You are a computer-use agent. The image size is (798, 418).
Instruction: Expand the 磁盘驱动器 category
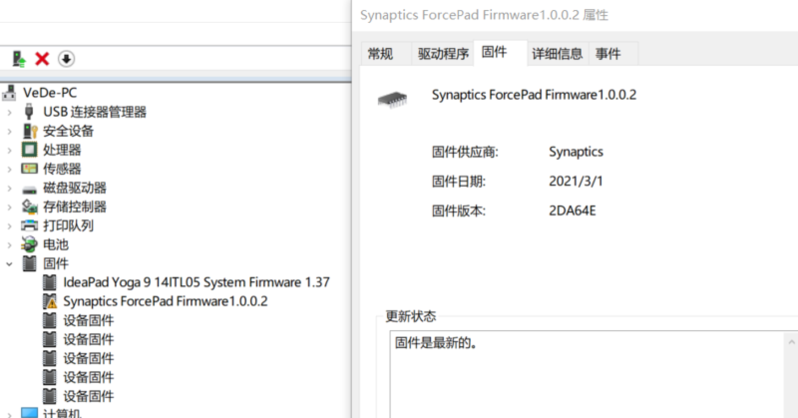click(x=10, y=187)
